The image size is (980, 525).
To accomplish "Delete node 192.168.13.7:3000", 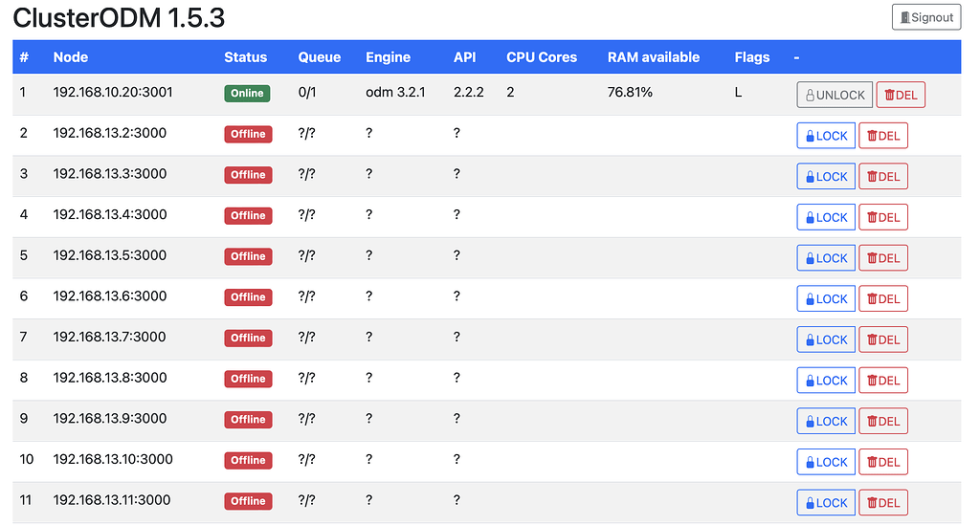I will coord(883,339).
